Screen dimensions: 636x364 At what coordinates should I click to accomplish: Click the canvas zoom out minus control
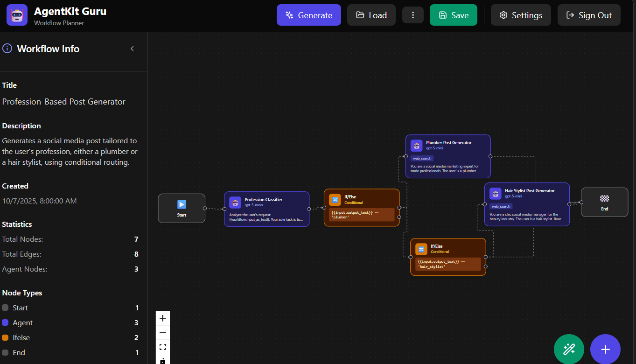[x=163, y=332]
